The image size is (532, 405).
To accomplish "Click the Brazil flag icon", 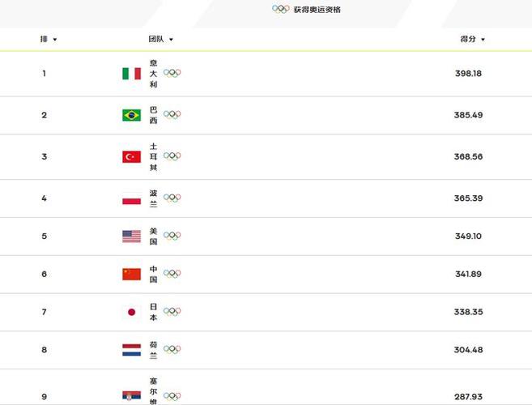I will 132,115.
